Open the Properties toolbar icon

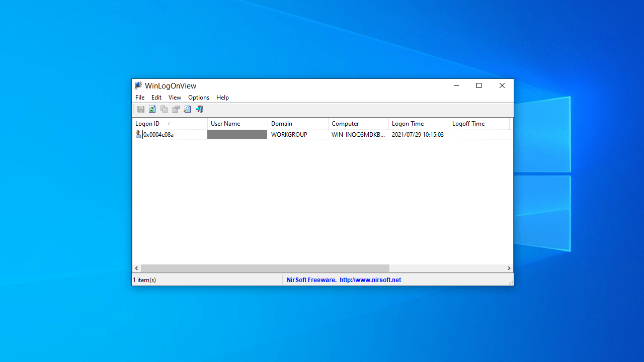pos(176,109)
